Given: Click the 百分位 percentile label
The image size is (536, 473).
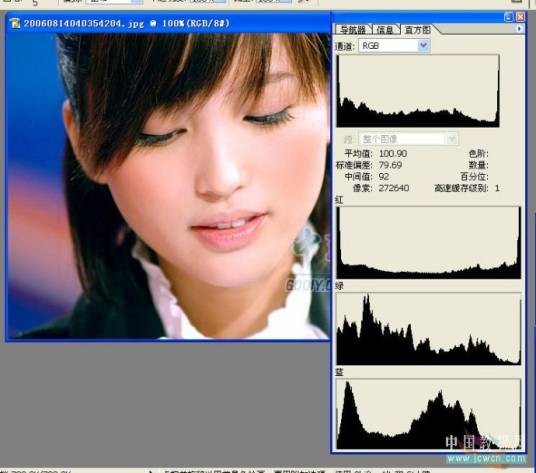Looking at the screenshot, I should point(474,177).
